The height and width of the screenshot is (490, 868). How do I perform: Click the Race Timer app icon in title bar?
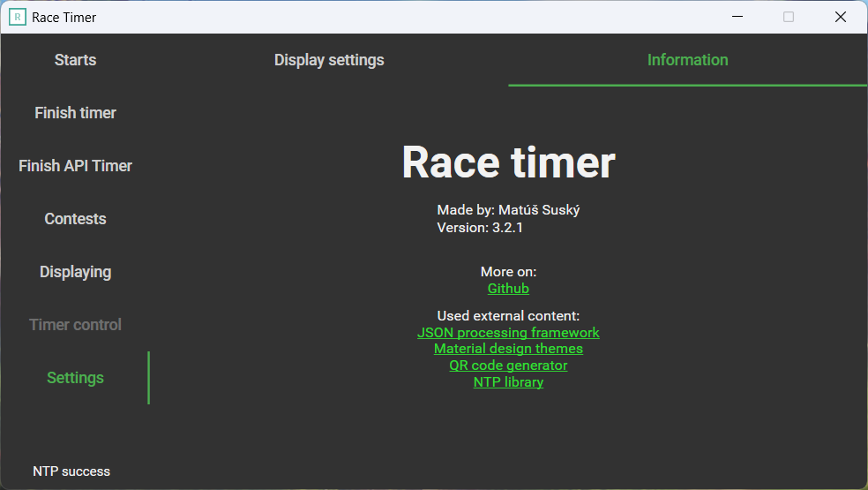(17, 17)
